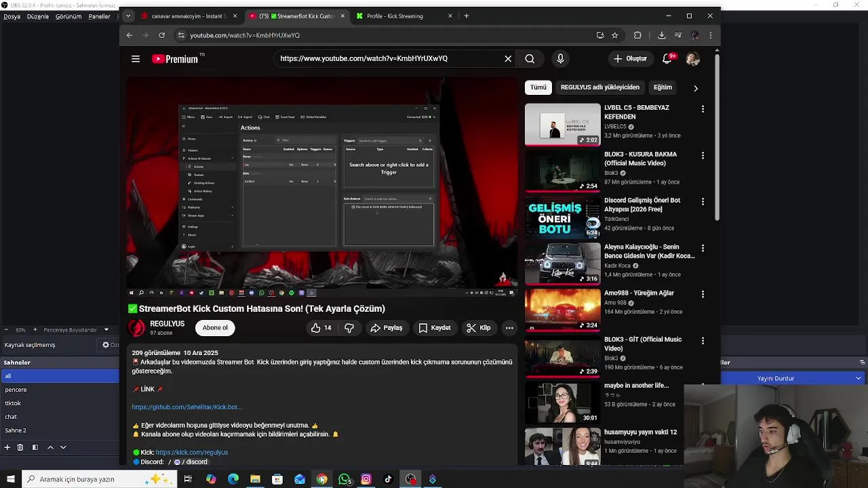Reload the current Chrome page

pos(161,35)
